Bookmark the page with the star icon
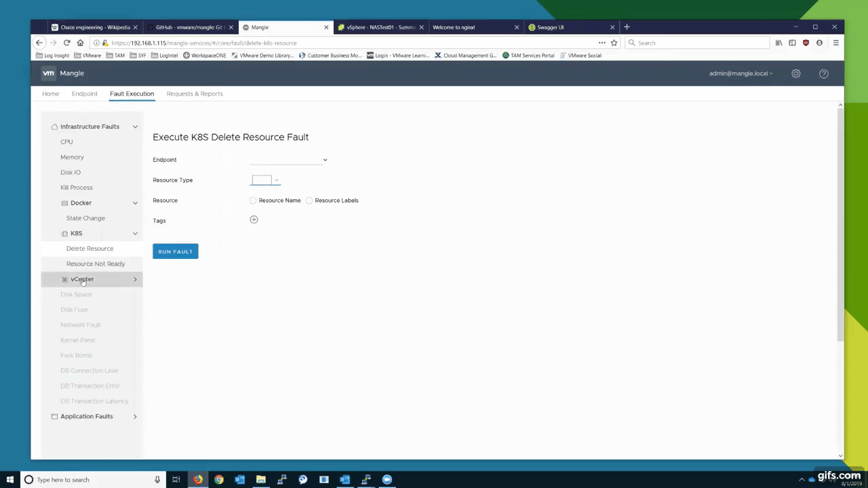 coord(614,43)
